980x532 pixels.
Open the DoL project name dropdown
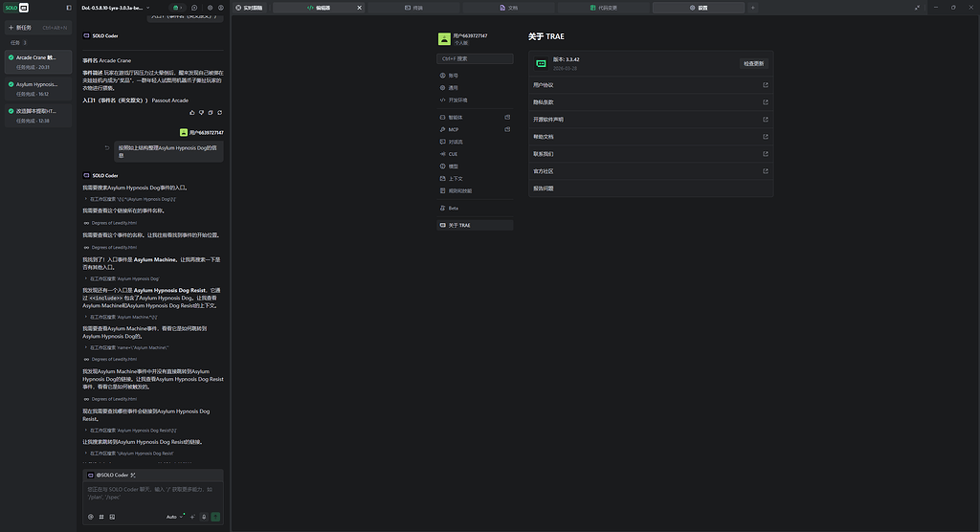pyautogui.click(x=116, y=8)
